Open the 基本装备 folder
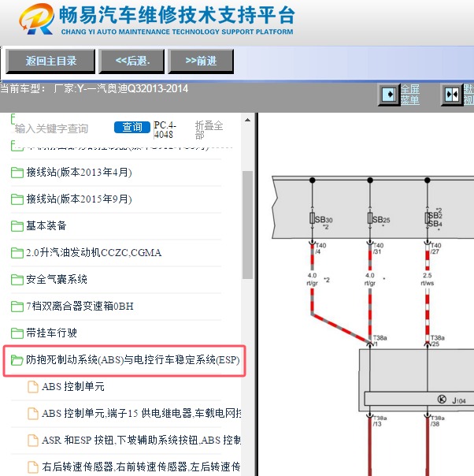474x476 pixels. pos(46,226)
